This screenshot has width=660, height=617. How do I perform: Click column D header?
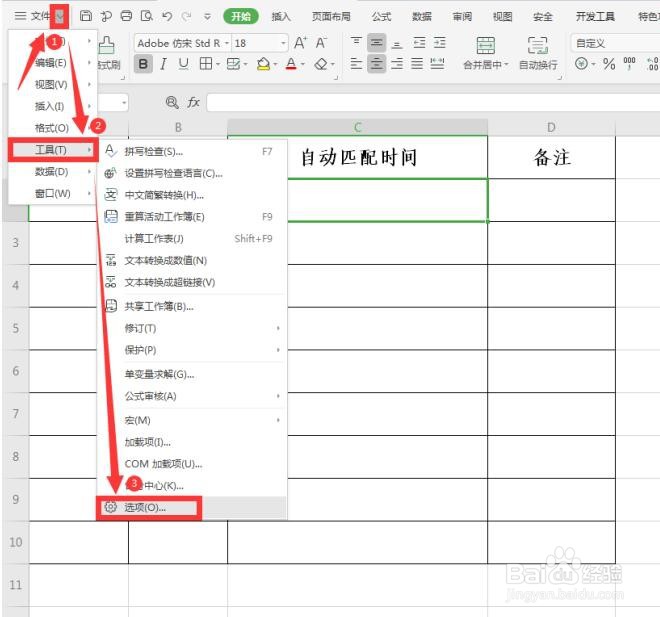coord(551,127)
